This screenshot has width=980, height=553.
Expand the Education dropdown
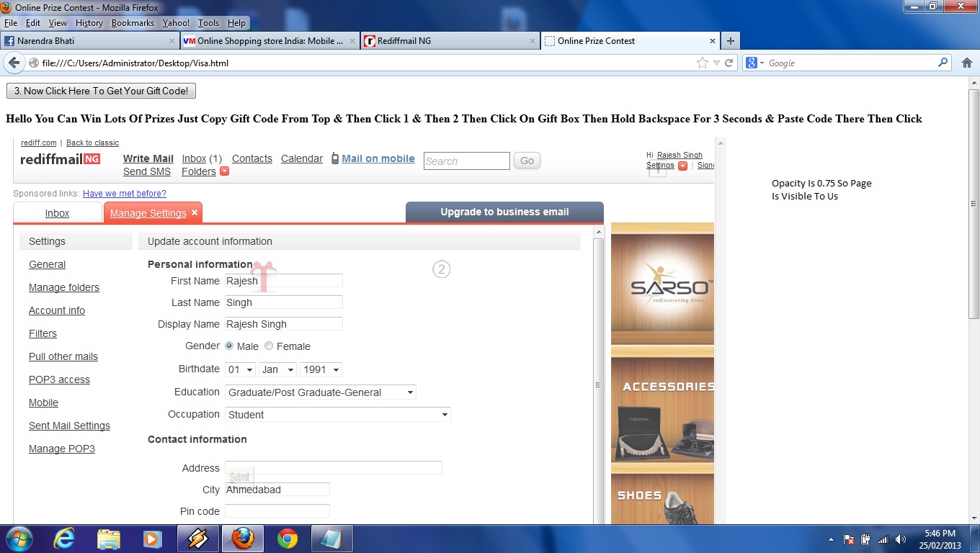click(x=321, y=392)
